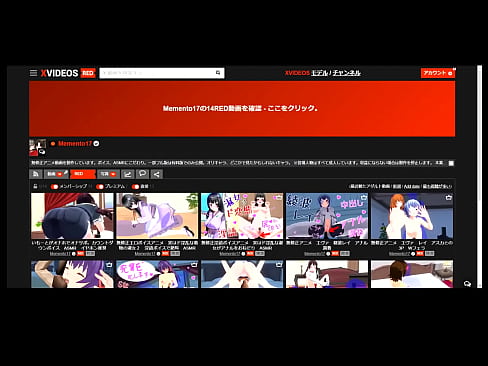
Task: Switch to the 写真 photos tab
Action: click(x=108, y=174)
